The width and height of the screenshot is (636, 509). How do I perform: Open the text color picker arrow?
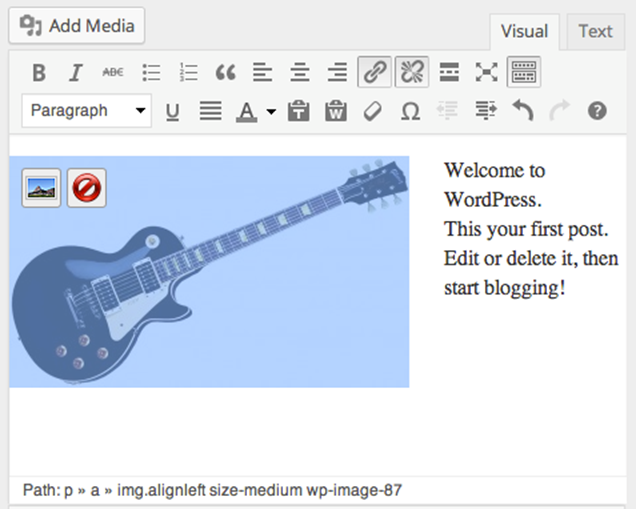[271, 111]
